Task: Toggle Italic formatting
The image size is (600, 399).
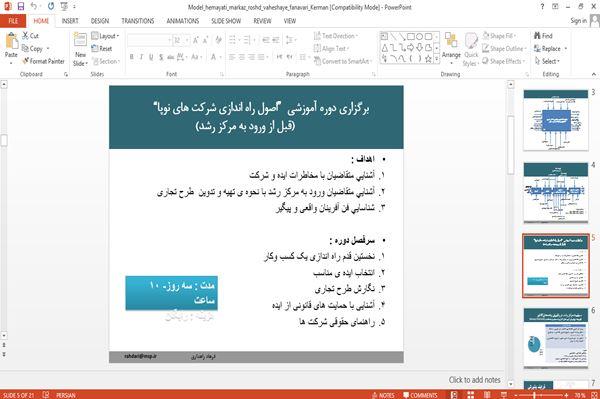Action: pyautogui.click(x=141, y=57)
